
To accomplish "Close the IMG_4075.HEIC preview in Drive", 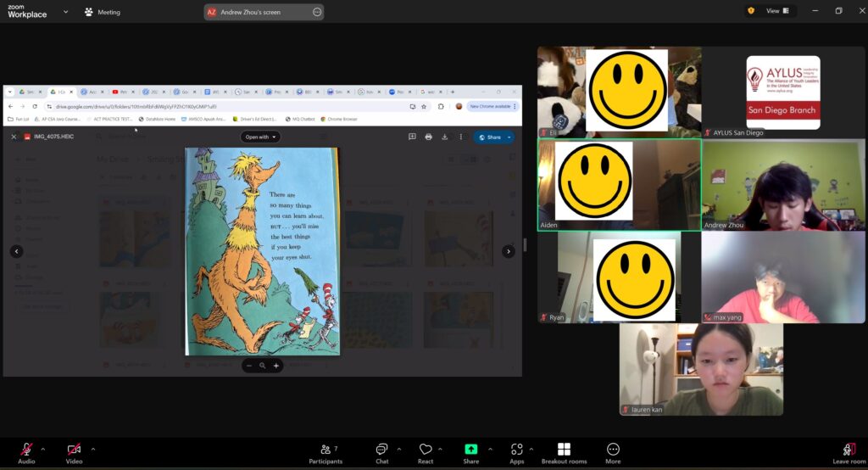I will click(x=14, y=137).
